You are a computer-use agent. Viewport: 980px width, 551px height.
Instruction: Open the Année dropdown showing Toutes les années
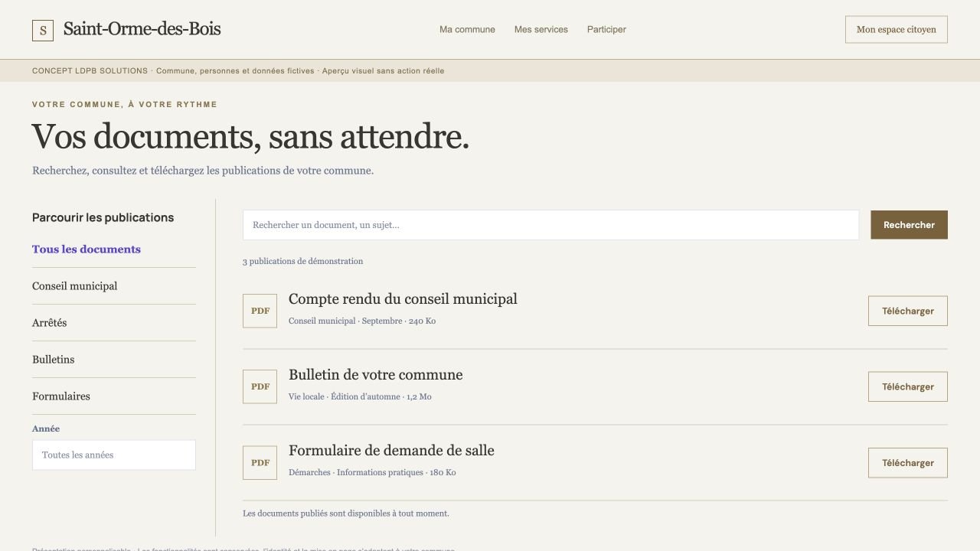point(114,455)
